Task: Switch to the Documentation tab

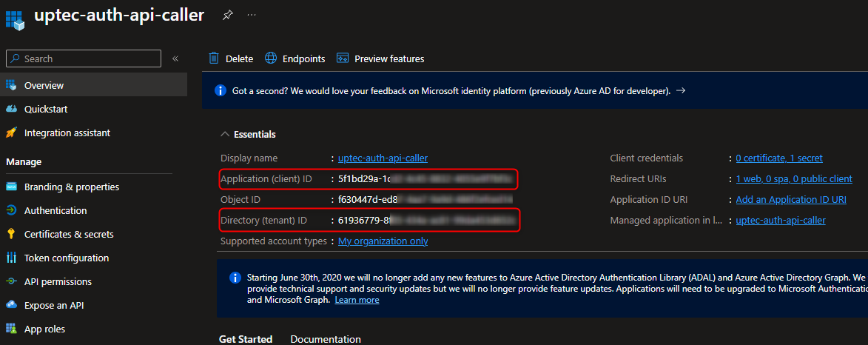Action: tap(326, 339)
